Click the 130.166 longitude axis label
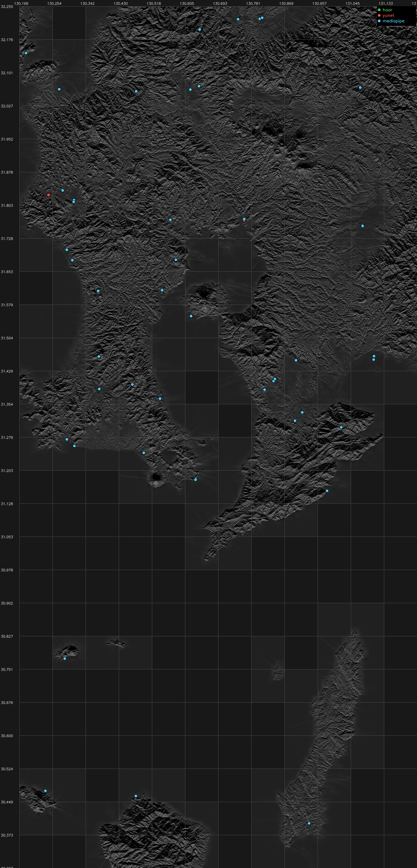The image size is (417, 868). pyautogui.click(x=21, y=3)
